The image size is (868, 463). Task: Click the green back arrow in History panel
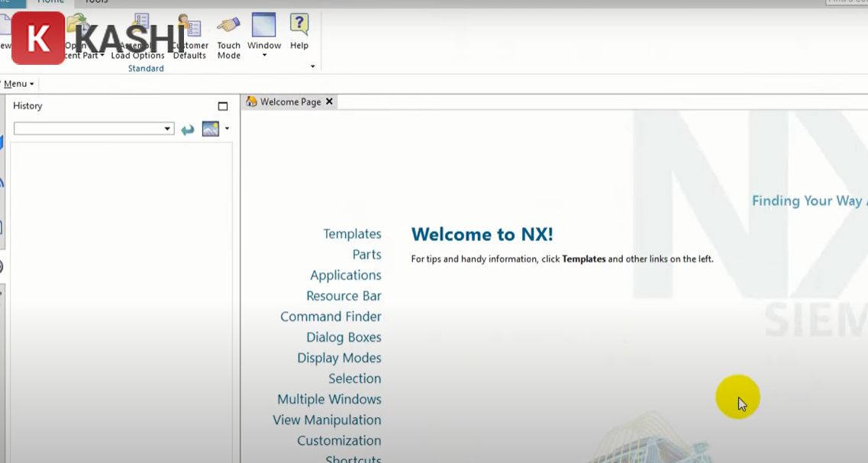point(188,128)
